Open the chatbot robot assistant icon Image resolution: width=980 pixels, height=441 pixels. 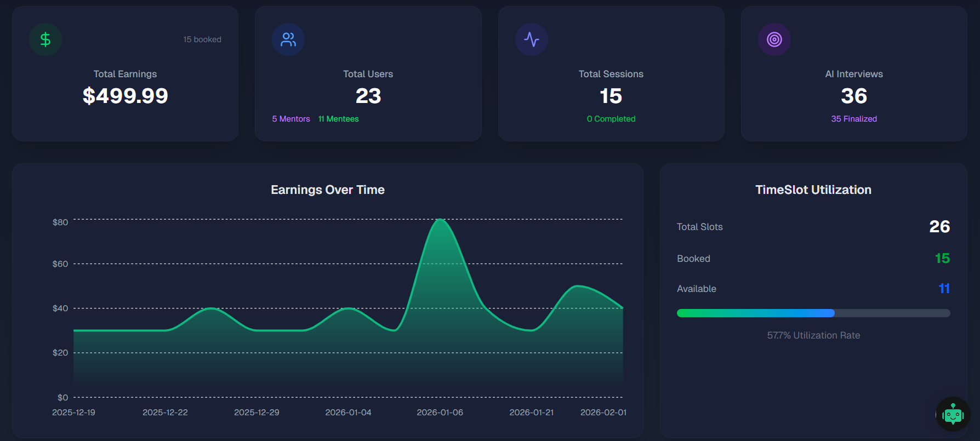[953, 415]
